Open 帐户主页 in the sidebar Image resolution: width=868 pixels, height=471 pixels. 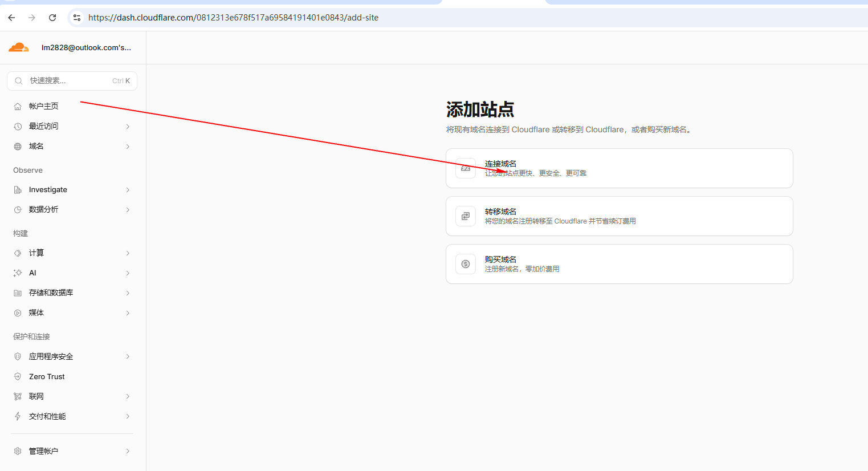click(72, 106)
